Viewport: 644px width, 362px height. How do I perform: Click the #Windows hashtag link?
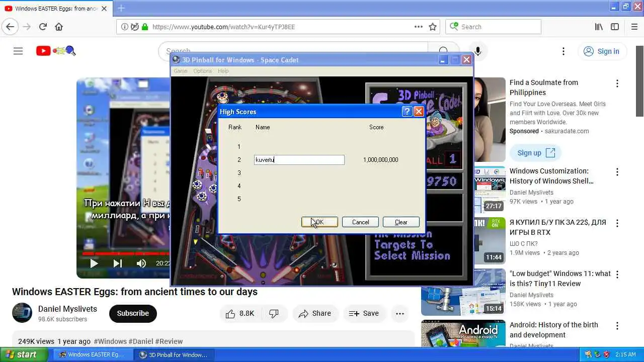[110, 341]
